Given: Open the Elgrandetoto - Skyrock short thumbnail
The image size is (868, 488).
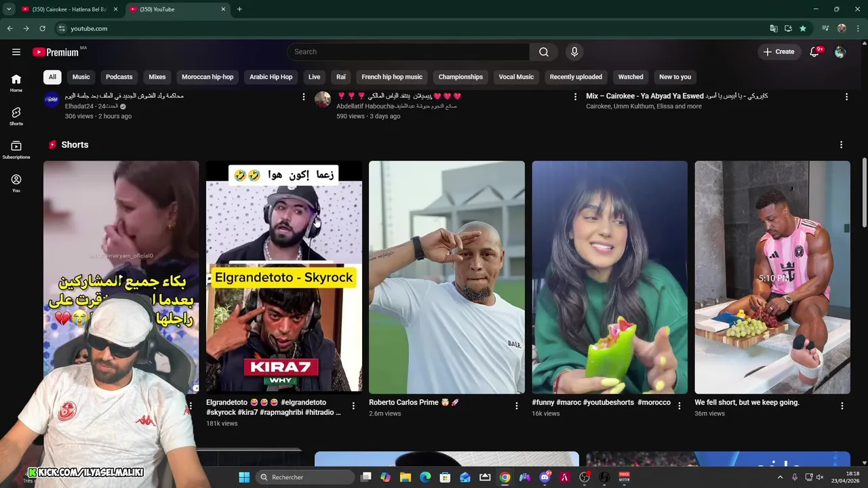Looking at the screenshot, I should (x=284, y=277).
